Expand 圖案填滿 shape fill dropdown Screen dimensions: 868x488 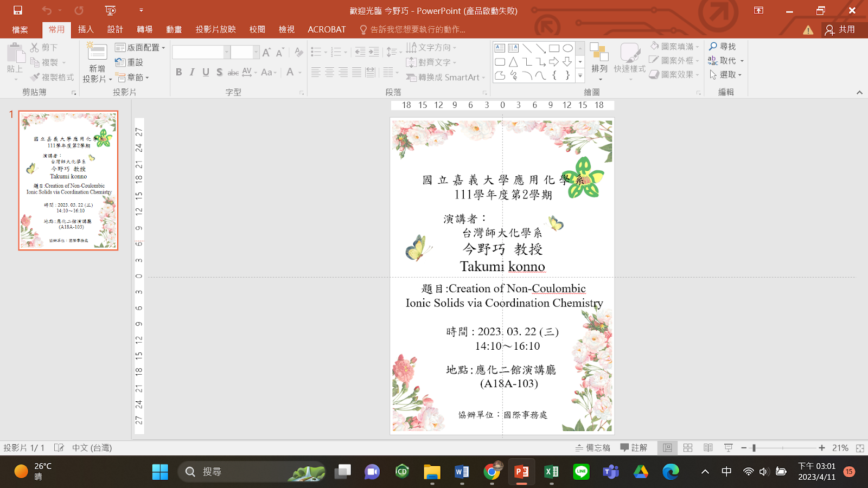coord(674,47)
